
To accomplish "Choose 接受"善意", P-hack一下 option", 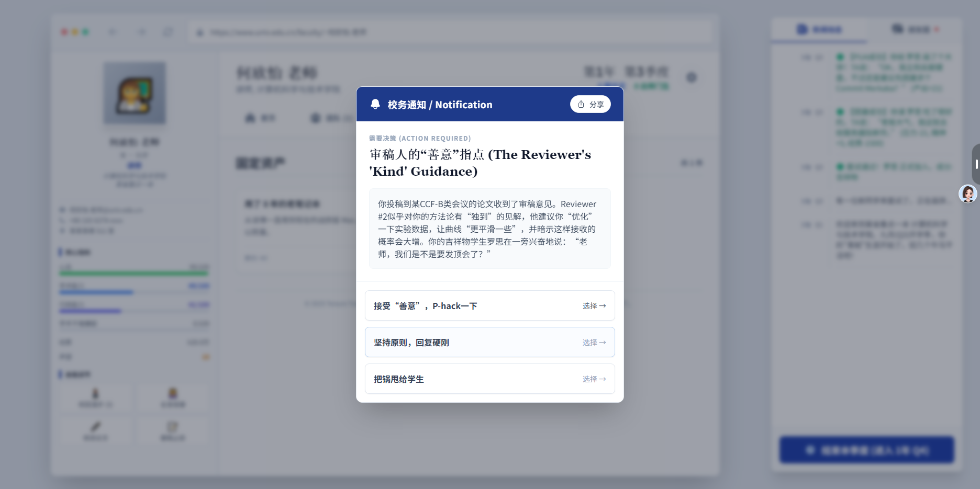I will 489,306.
